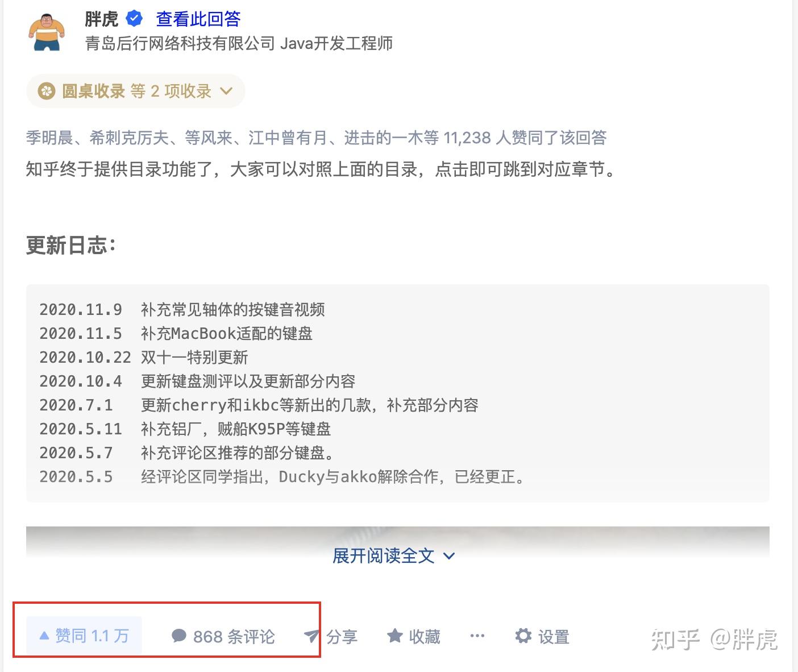Click the share paper-plane icon
Viewport: 798px width, 672px height.
pyautogui.click(x=311, y=636)
